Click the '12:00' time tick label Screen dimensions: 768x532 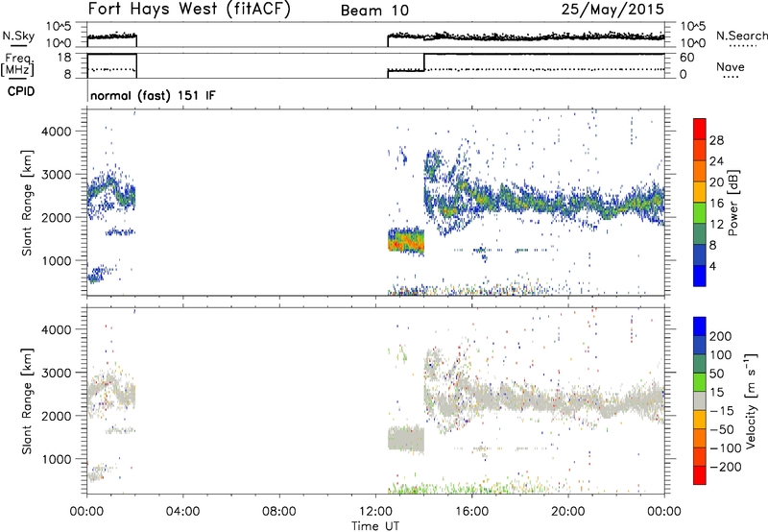pos(375,512)
